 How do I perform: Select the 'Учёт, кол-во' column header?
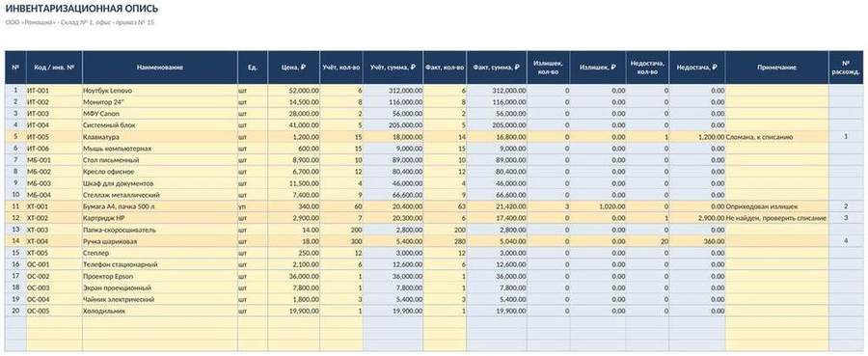tap(341, 67)
